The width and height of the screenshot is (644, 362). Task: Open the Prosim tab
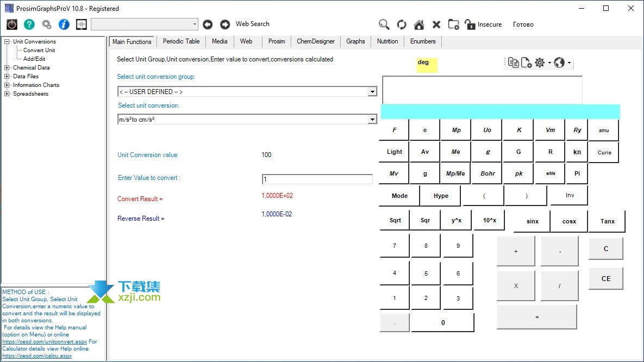277,41
